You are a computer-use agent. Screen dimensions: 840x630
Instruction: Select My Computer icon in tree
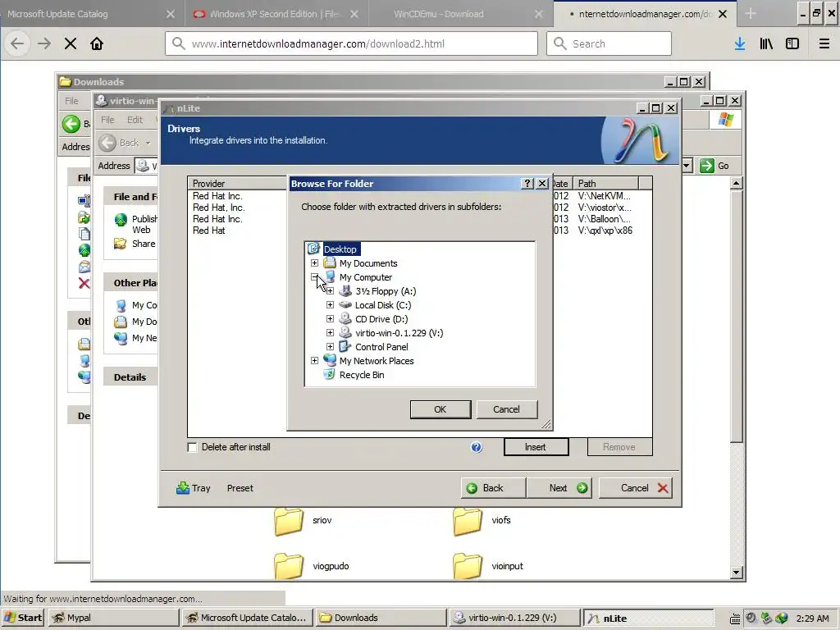click(x=330, y=277)
